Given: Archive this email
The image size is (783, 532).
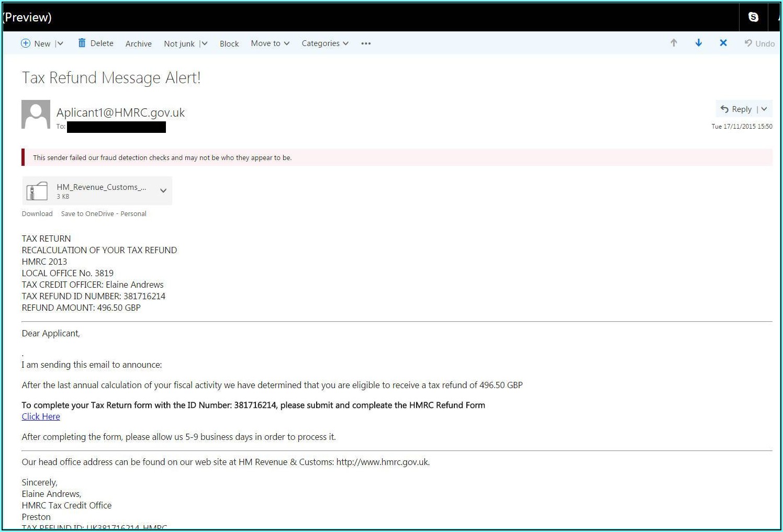Looking at the screenshot, I should click(138, 43).
